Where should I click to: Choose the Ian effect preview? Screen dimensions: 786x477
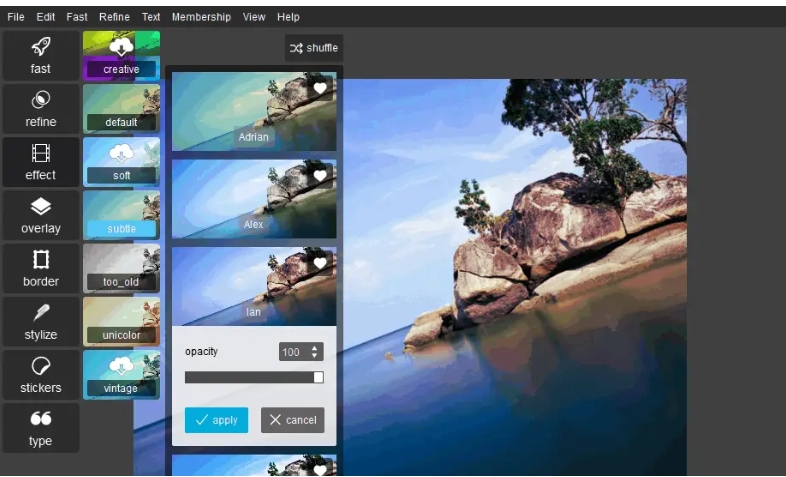(x=254, y=286)
